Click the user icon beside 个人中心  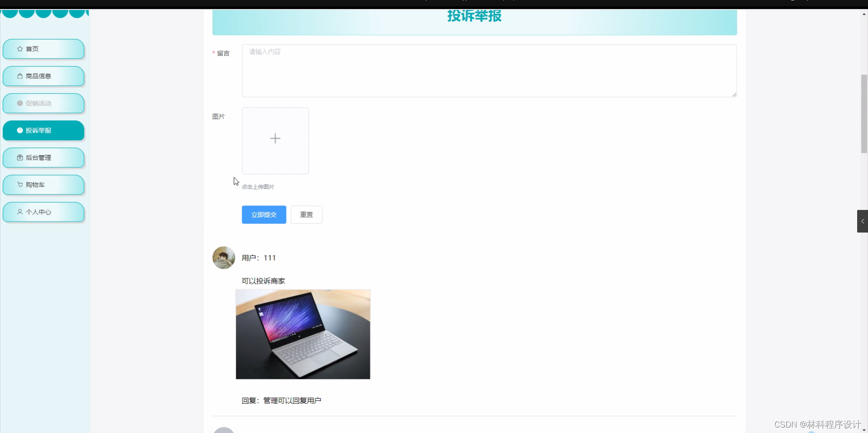pos(20,212)
